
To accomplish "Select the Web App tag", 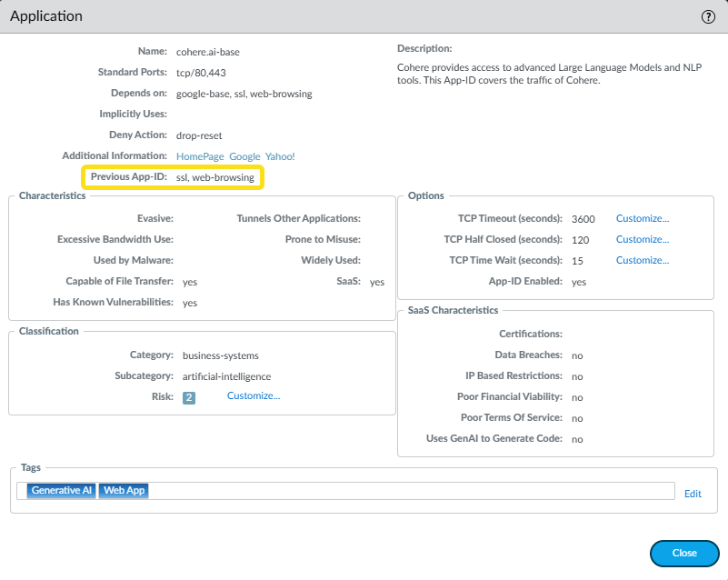I will pos(125,491).
